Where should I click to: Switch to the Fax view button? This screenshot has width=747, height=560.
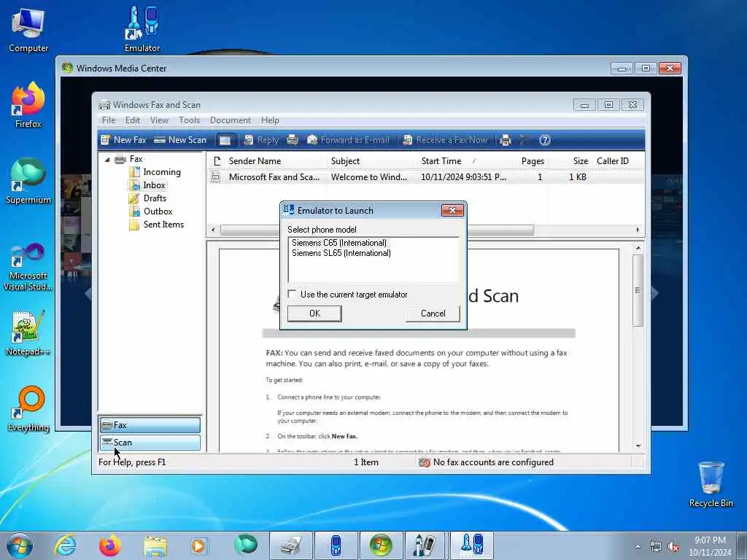tap(150, 425)
